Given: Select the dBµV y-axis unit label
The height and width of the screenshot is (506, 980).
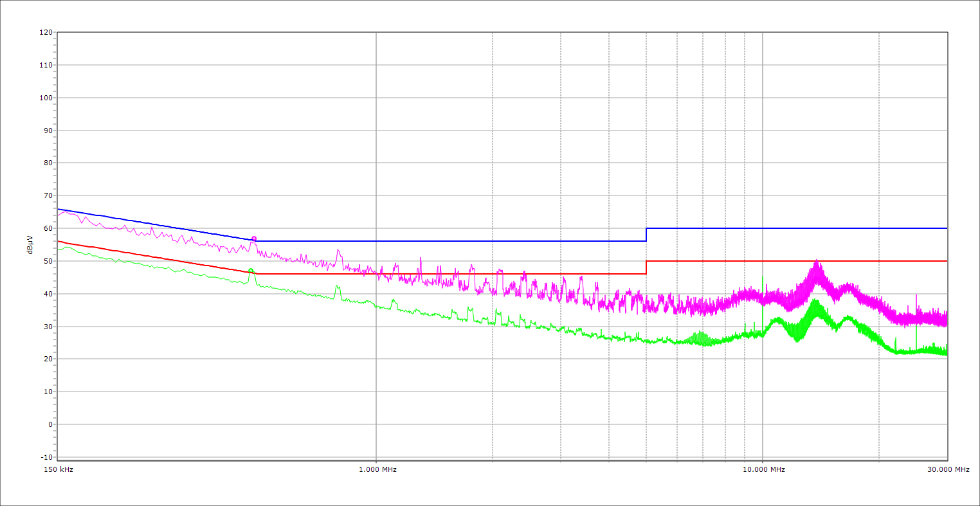Looking at the screenshot, I should click(30, 244).
